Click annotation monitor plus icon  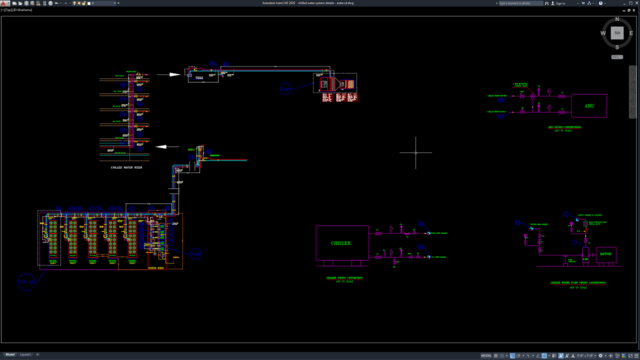pos(611,356)
